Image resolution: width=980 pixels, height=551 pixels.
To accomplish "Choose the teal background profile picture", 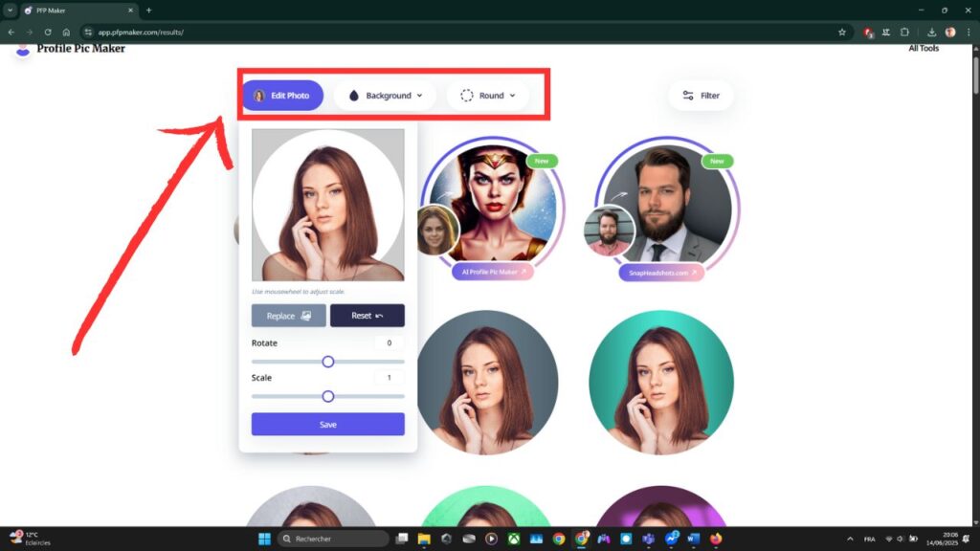I will (x=661, y=383).
